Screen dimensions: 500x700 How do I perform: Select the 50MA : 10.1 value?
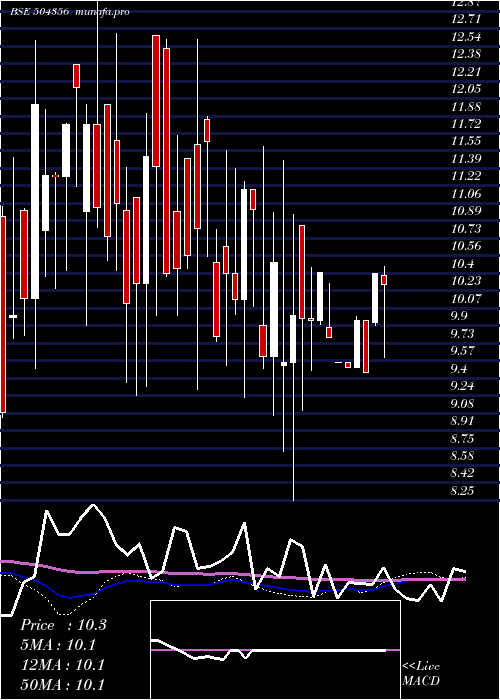[62, 685]
